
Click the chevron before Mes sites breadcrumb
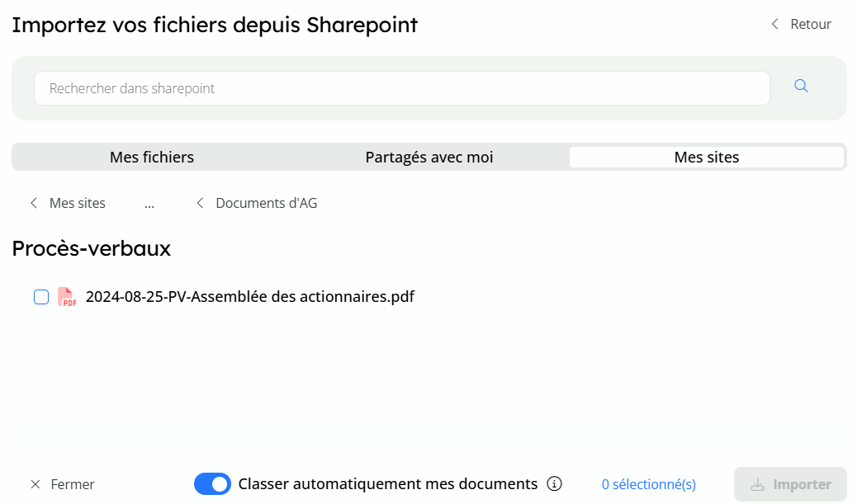pyautogui.click(x=34, y=203)
